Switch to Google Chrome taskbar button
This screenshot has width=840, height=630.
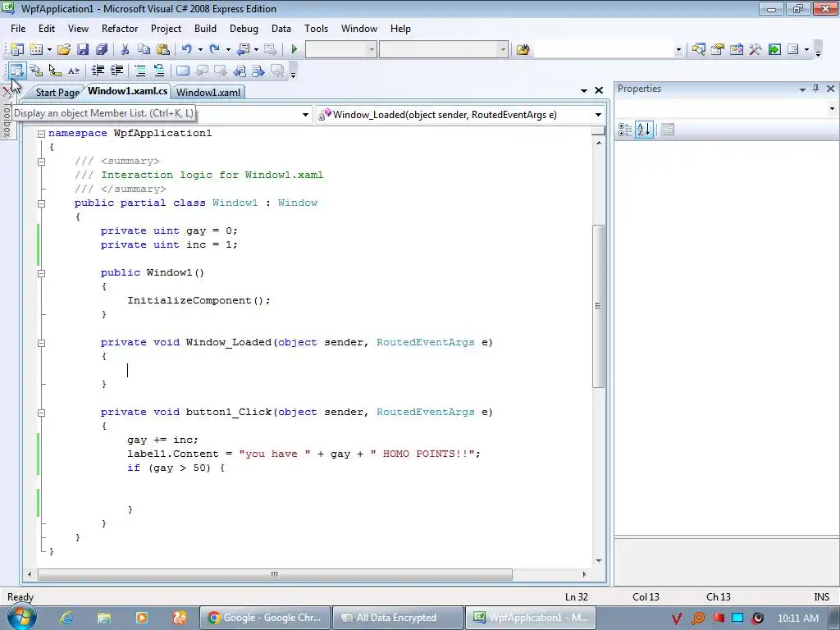[265, 618]
